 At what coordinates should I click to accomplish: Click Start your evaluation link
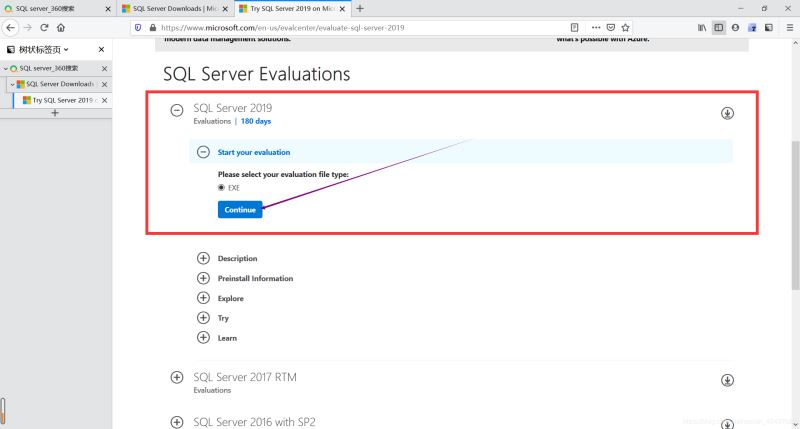click(x=254, y=153)
